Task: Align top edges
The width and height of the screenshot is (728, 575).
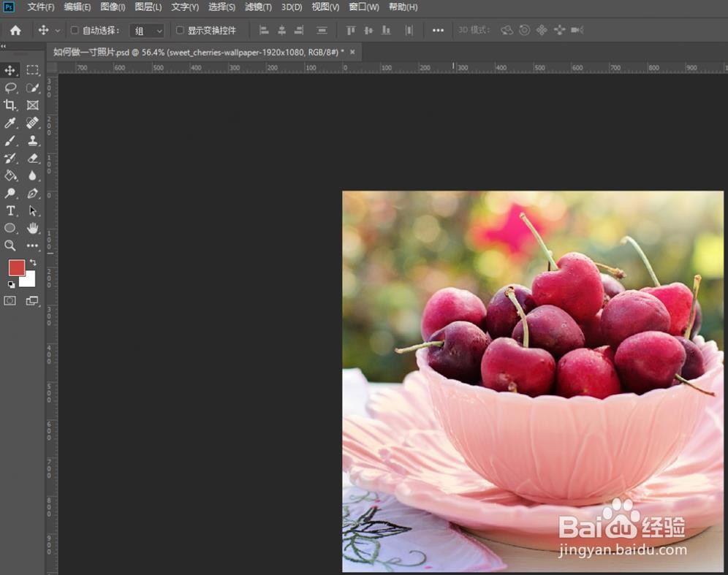Action: (351, 30)
